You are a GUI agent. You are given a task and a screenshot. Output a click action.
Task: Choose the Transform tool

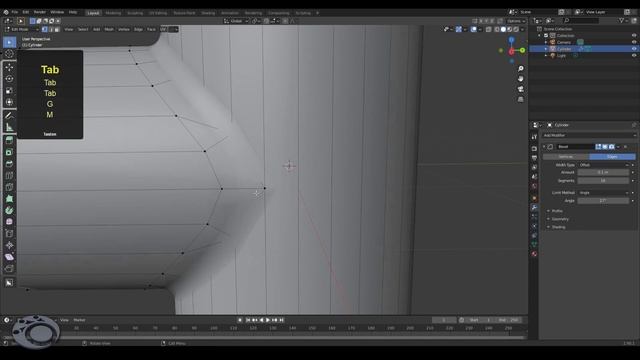coord(9,102)
